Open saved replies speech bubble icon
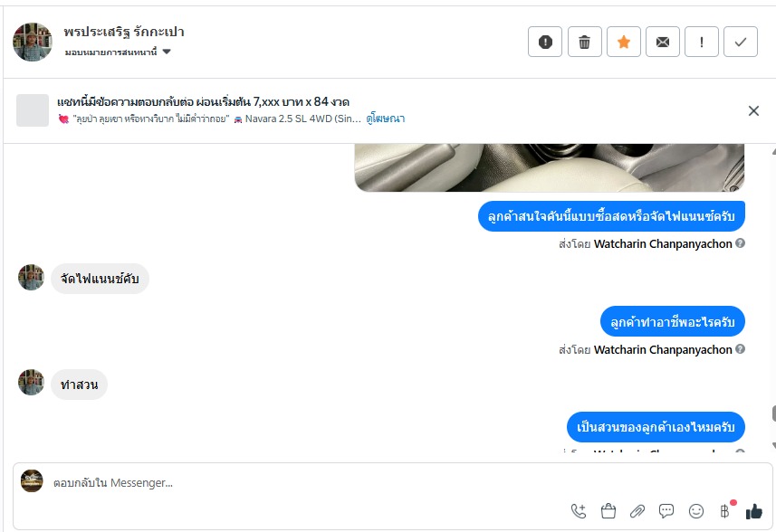This screenshot has height=532, width=776. coord(666,511)
